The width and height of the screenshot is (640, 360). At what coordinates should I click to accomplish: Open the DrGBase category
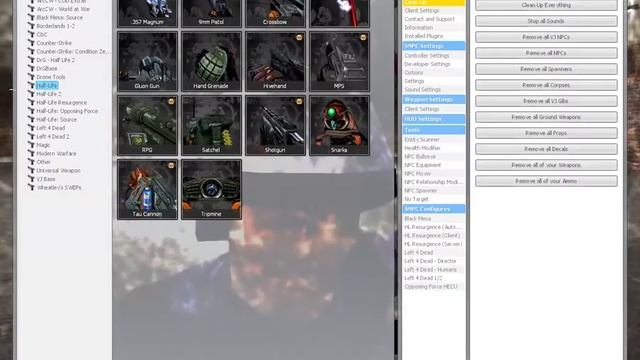click(x=47, y=69)
